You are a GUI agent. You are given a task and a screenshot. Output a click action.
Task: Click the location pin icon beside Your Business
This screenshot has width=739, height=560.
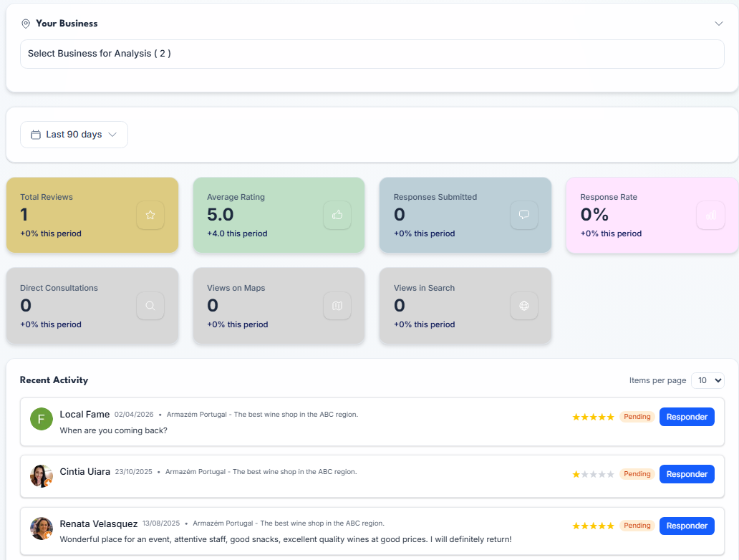click(26, 24)
